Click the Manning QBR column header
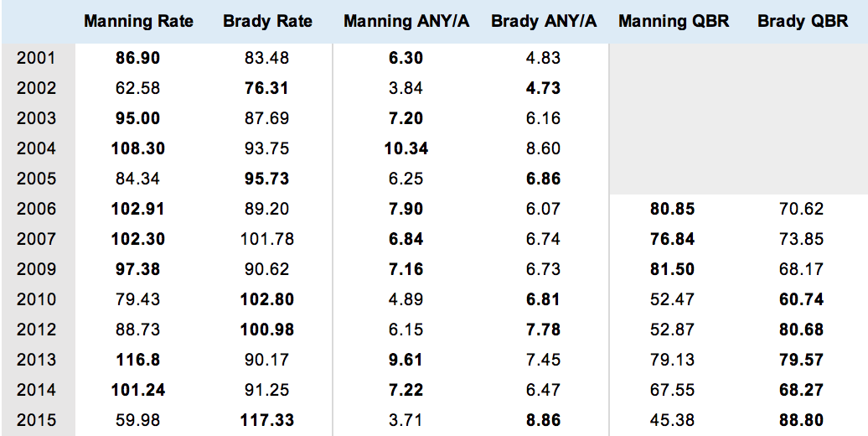This screenshot has height=436, width=868. [x=673, y=22]
